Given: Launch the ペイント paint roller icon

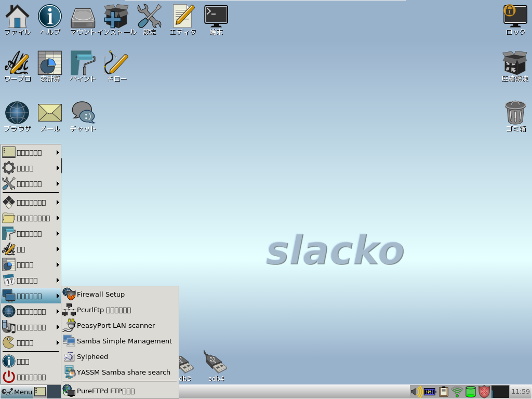Looking at the screenshot, I should [x=83, y=66].
